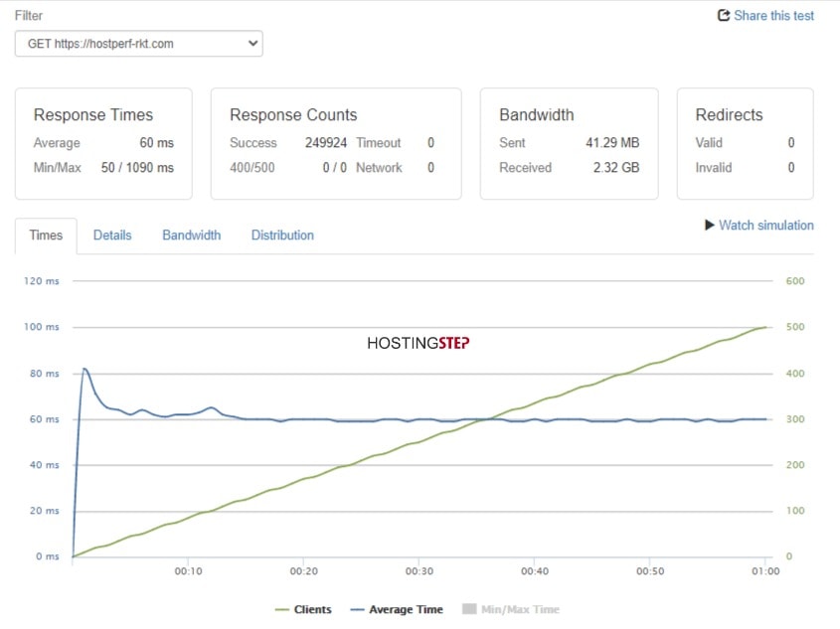
Task: Click the blue Average Time legend marker
Action: (x=357, y=610)
